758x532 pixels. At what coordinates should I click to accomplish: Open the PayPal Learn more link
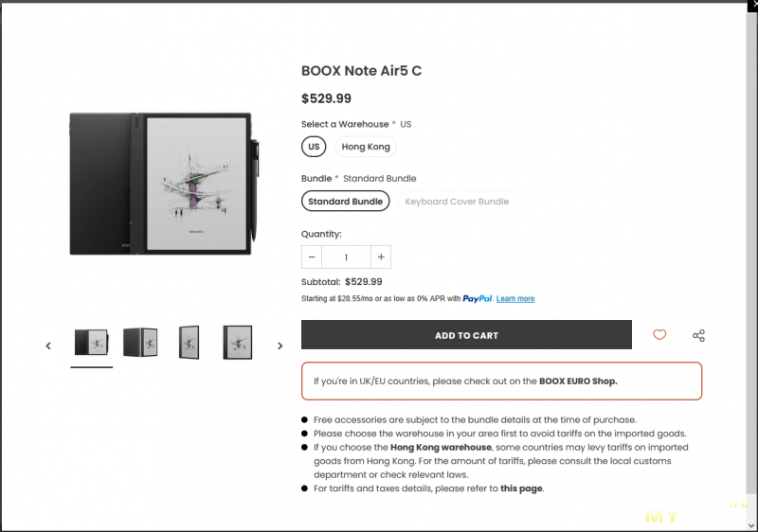point(515,299)
